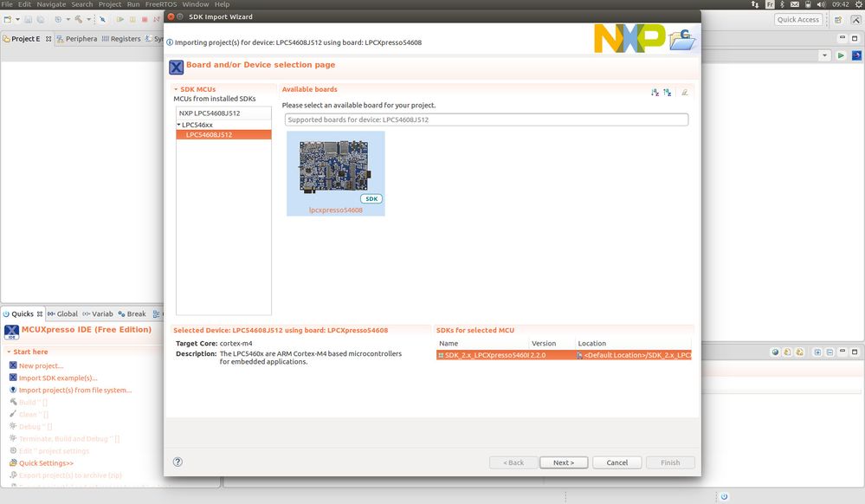Select SDK_2.x_LPCXpresso54608 row in SDK table

563,355
